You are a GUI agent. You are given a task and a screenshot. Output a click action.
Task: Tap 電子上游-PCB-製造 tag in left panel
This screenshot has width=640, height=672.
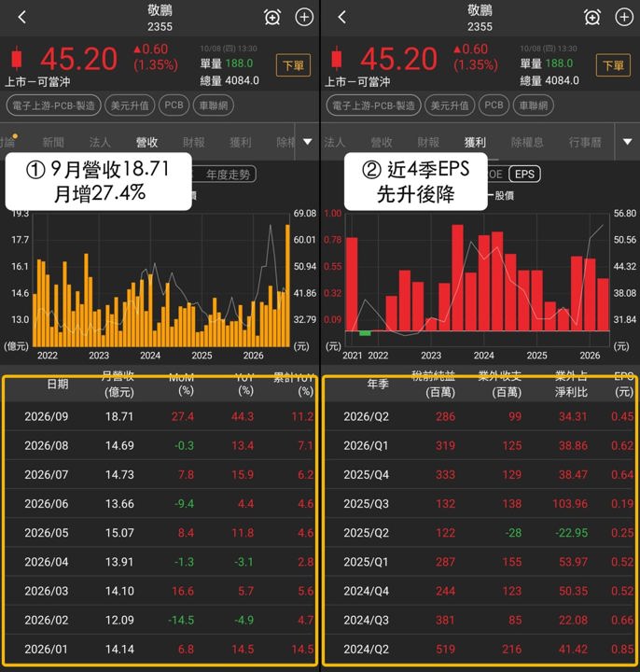[x=53, y=105]
